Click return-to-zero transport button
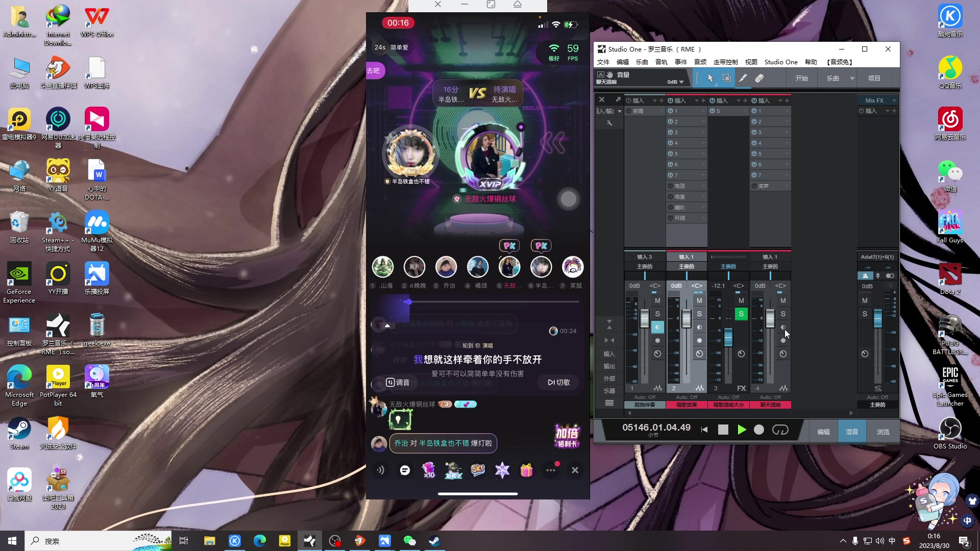 pos(704,430)
